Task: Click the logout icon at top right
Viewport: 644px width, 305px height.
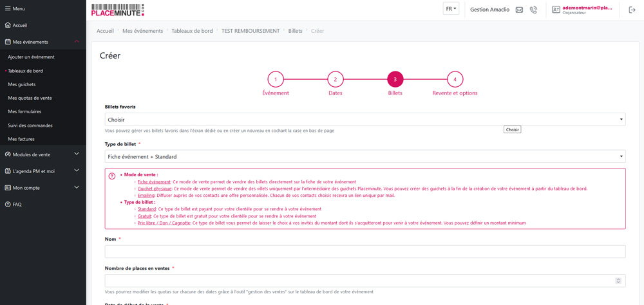Action: [632, 10]
